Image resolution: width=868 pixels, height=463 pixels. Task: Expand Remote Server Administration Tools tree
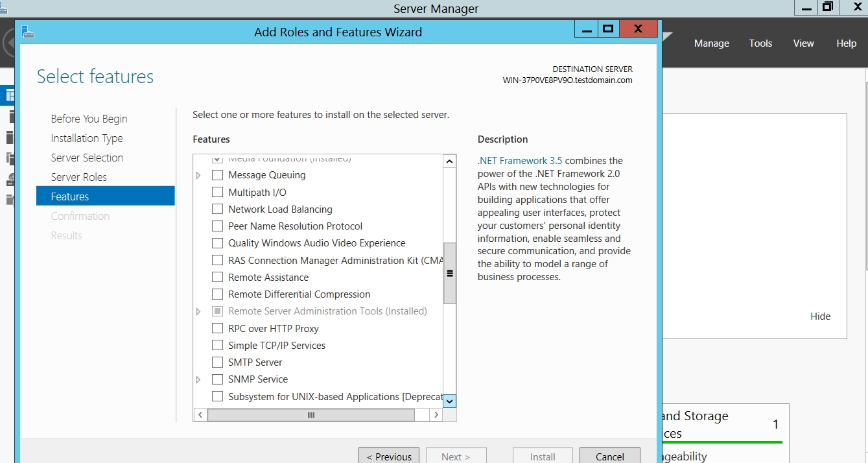click(198, 311)
